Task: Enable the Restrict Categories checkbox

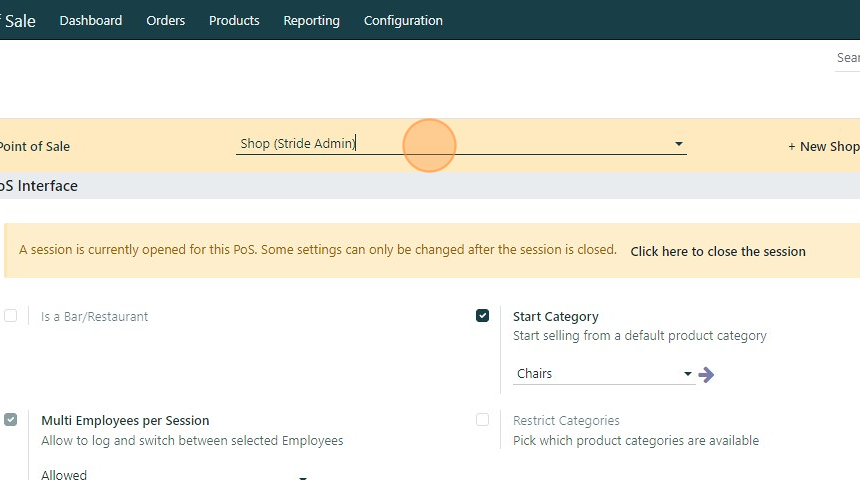Action: coord(483,420)
